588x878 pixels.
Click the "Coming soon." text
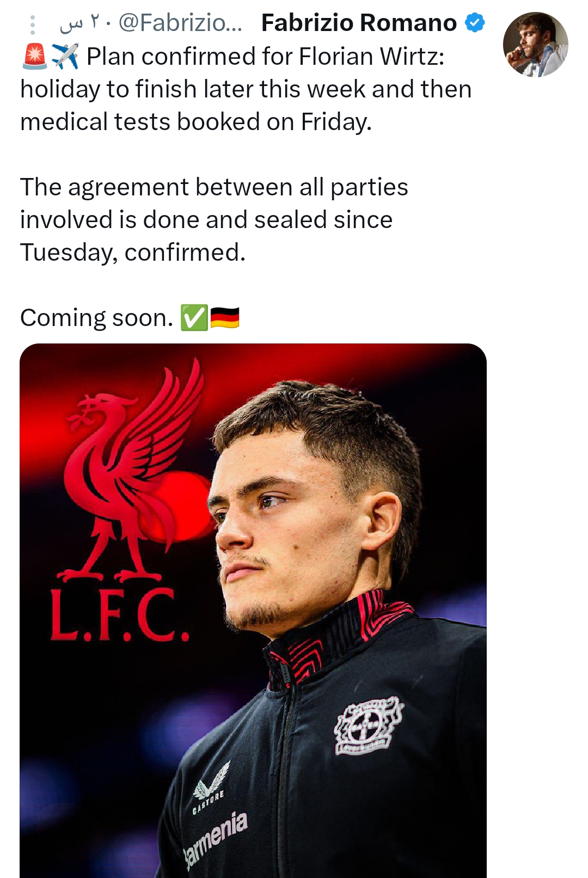pos(97,318)
